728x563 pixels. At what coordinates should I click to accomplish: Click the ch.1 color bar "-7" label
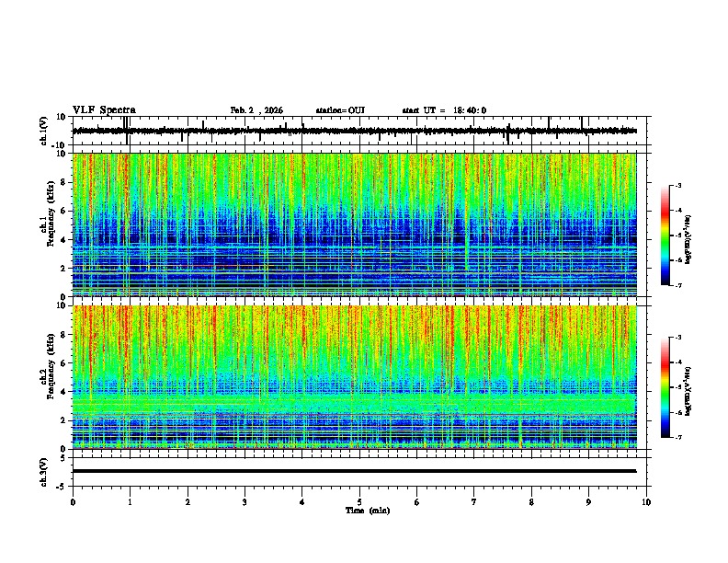point(677,285)
